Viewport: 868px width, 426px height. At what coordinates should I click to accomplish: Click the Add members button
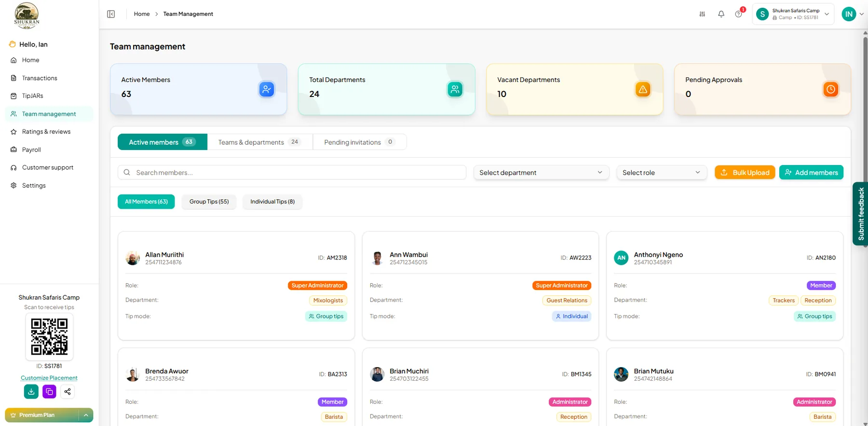pyautogui.click(x=811, y=172)
